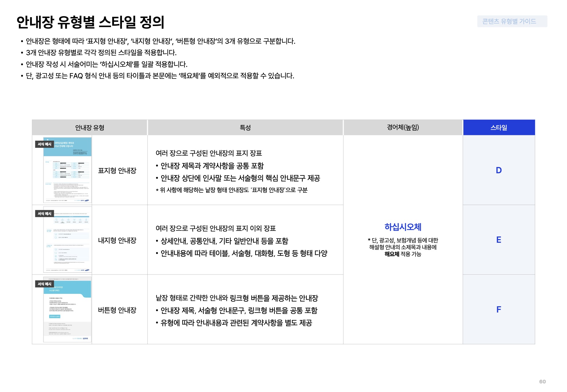Select the blue 스타일 column header
This screenshot has height=392, width=567.
(499, 128)
